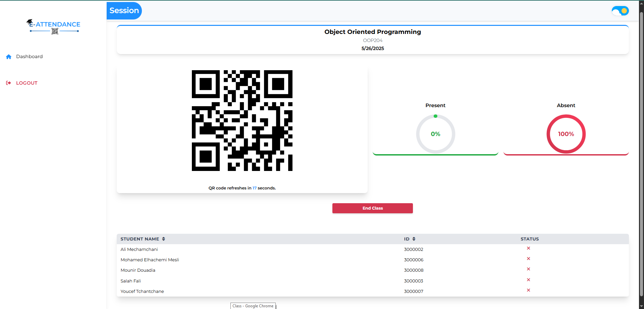This screenshot has height=309, width=644.
Task: Sort table by ID column arrows
Action: click(414, 239)
